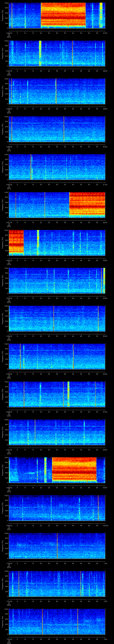Select the spectrogram panel starting at 6:56:00
Viewport: 114px width, 644px height.
point(57,394)
